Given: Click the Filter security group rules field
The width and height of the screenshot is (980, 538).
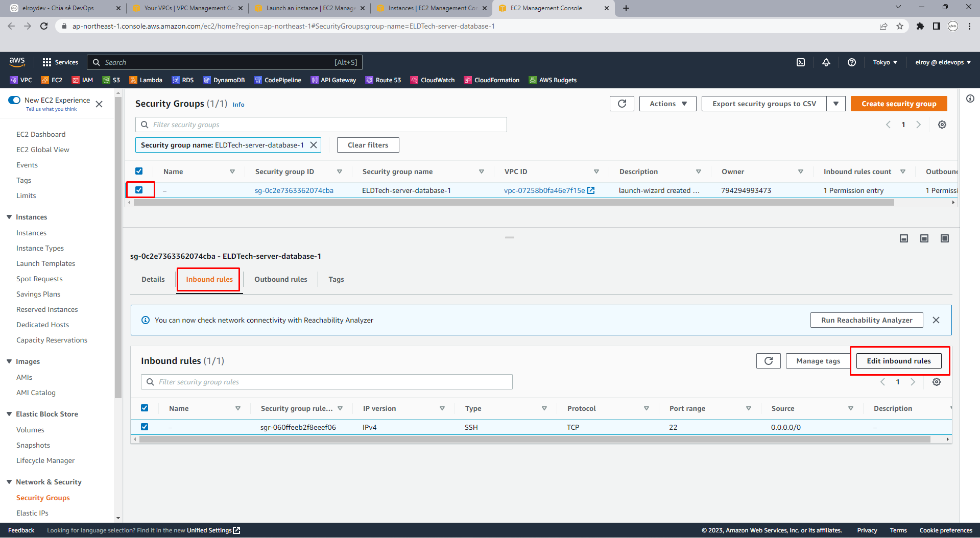Looking at the screenshot, I should click(327, 382).
